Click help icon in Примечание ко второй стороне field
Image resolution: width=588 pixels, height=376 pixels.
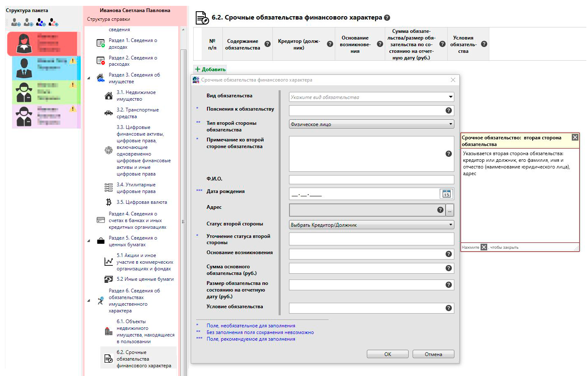pyautogui.click(x=448, y=153)
